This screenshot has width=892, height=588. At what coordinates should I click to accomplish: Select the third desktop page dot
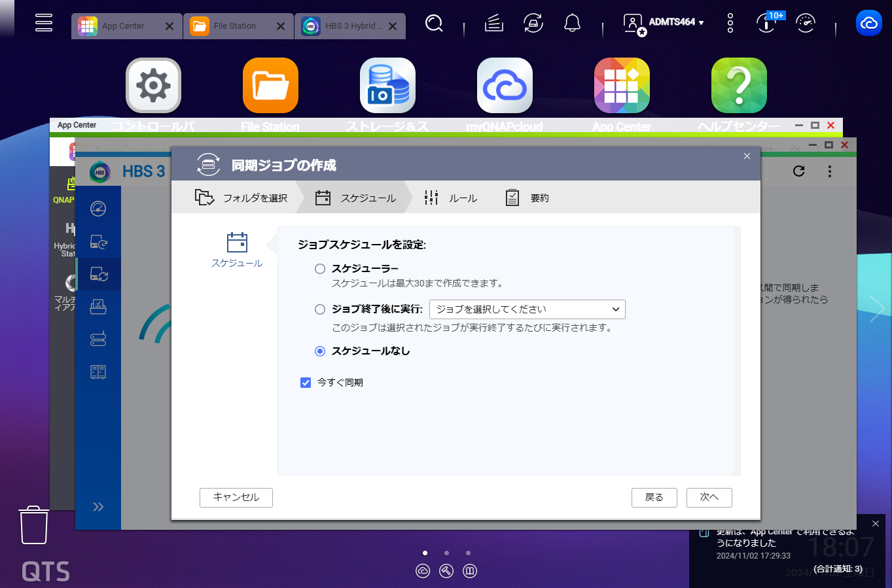pos(468,553)
